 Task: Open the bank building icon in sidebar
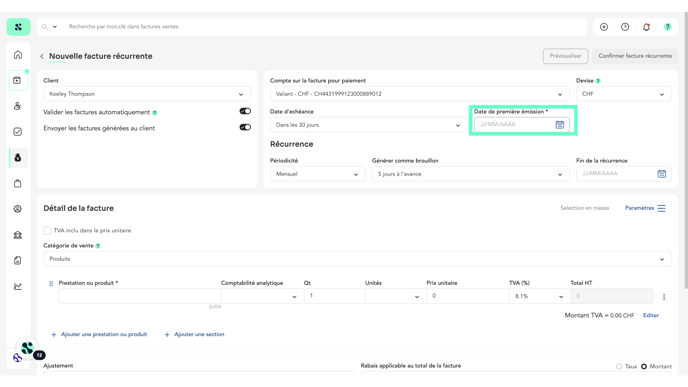(18, 235)
